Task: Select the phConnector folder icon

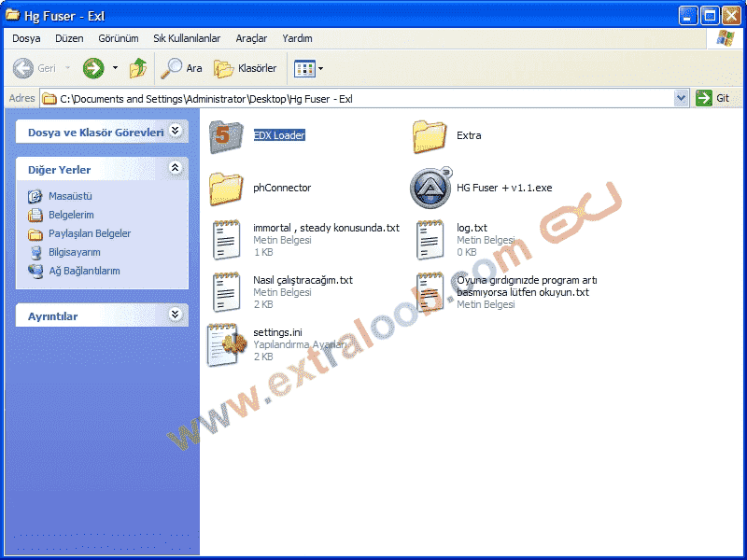Action: 226,189
